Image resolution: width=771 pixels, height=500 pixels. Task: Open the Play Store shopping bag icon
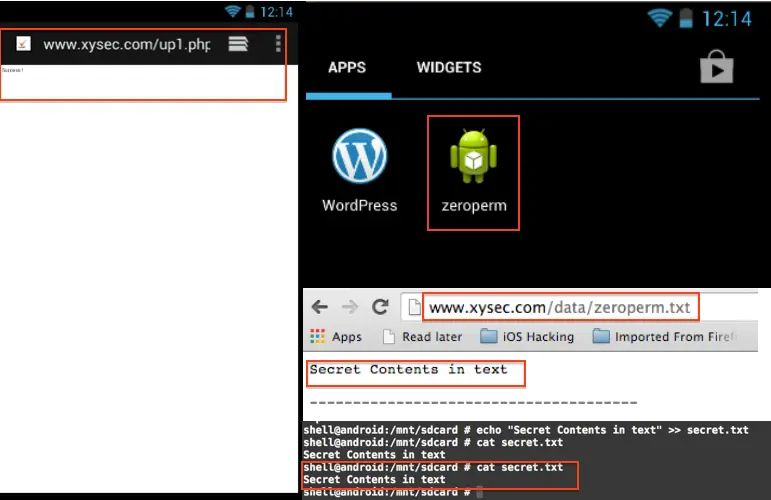click(x=716, y=67)
